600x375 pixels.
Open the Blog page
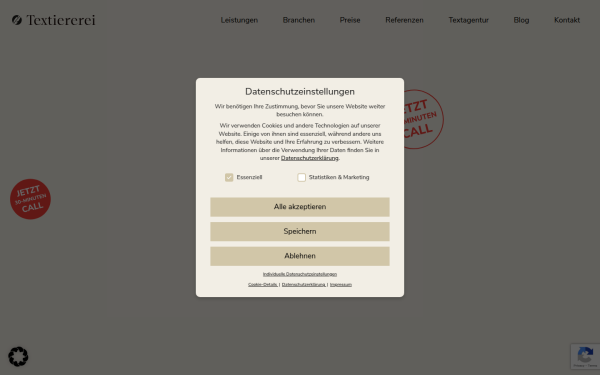[x=521, y=20]
